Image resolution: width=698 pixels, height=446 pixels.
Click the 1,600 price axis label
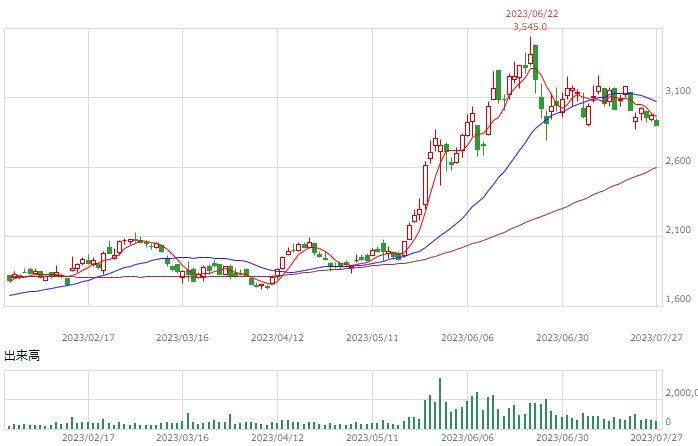pos(678,299)
